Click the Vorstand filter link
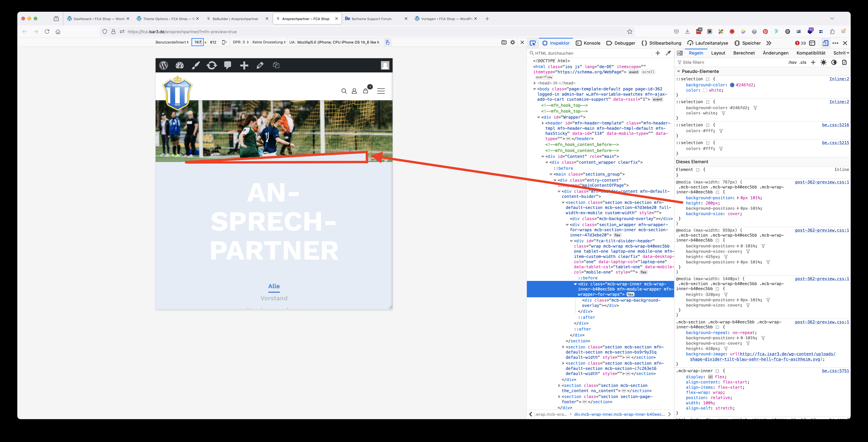Viewport: 868px width, 442px height. click(x=274, y=298)
